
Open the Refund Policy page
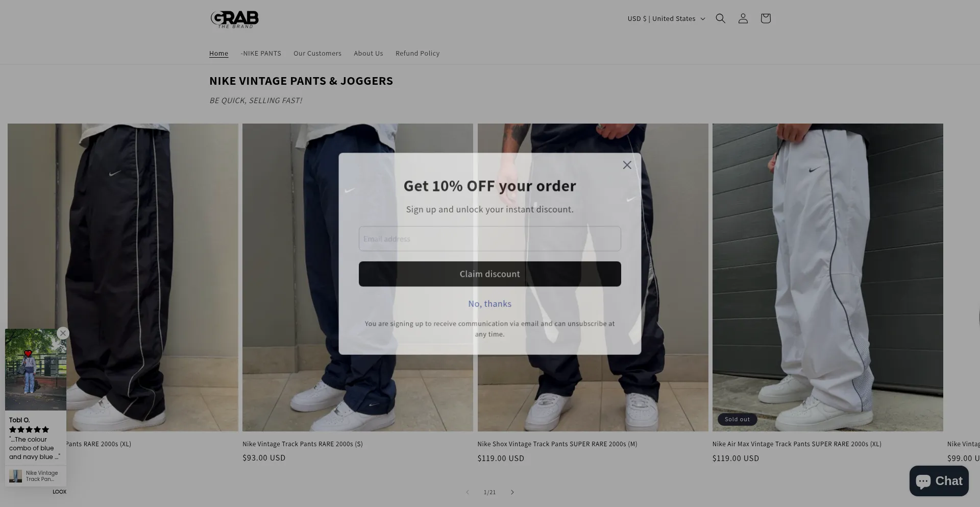click(417, 53)
